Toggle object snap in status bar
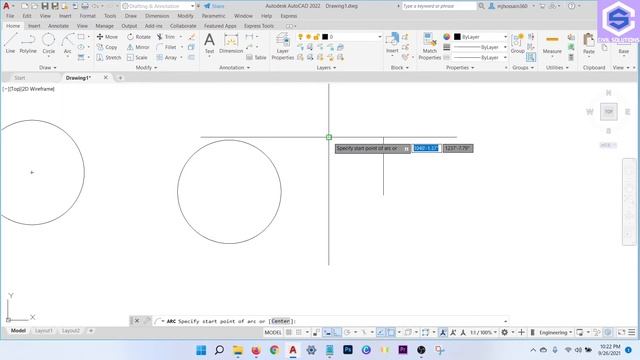This screenshot has height=360, width=640. (x=391, y=332)
